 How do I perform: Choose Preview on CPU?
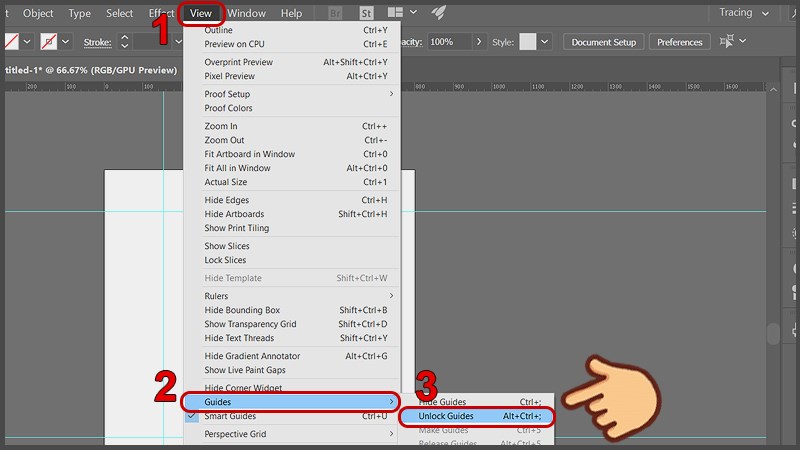pyautogui.click(x=292, y=44)
